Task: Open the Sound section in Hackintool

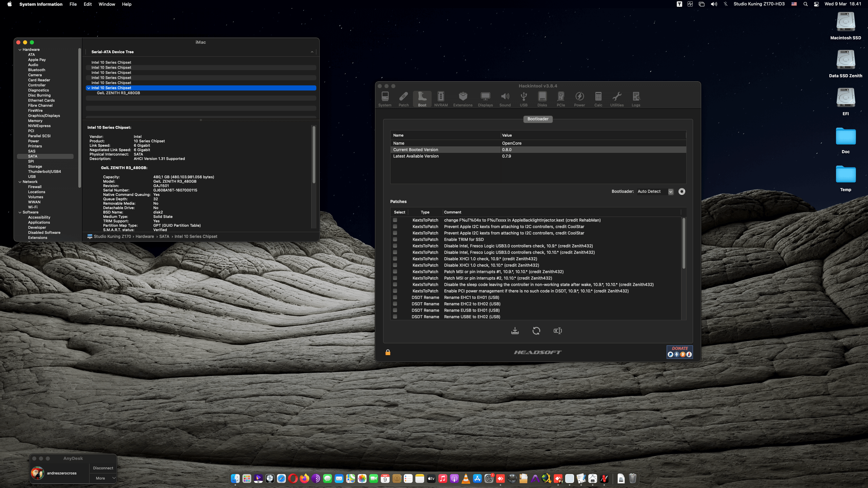Action: pos(505,98)
